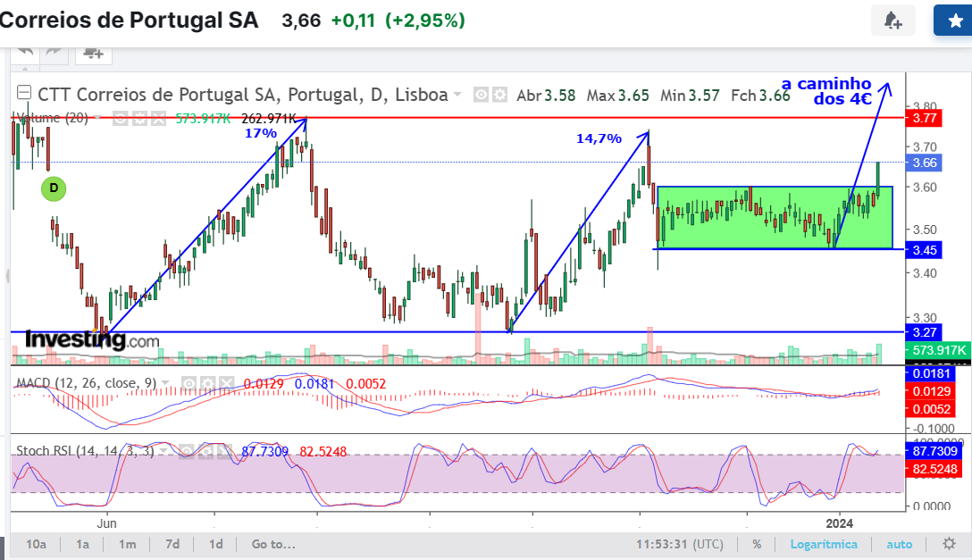Click the 11:53:31 (UTC) timezone clock

tap(679, 544)
